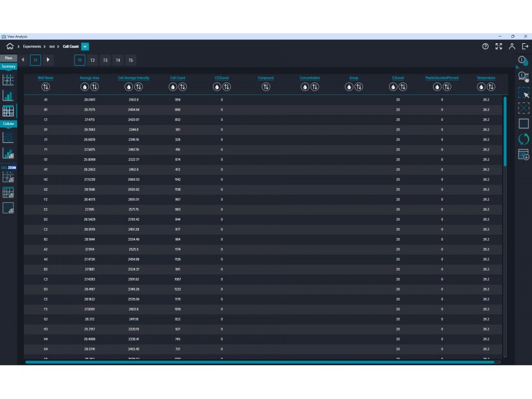The height and width of the screenshot is (399, 532).
Task: Click the info legend icon with hand
Action: point(523,76)
